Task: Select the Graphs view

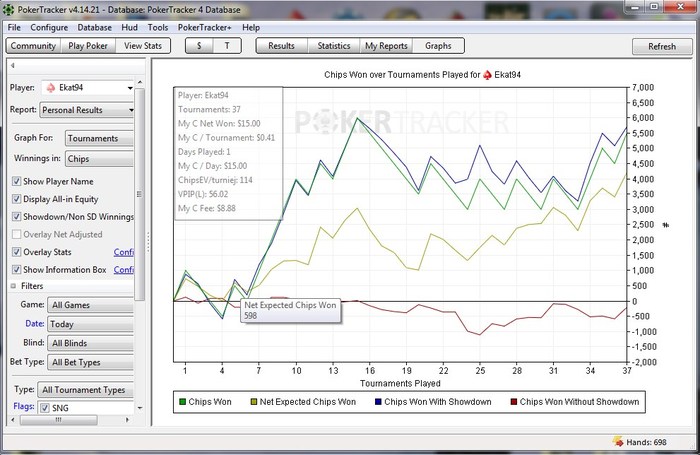Action: click(x=438, y=46)
